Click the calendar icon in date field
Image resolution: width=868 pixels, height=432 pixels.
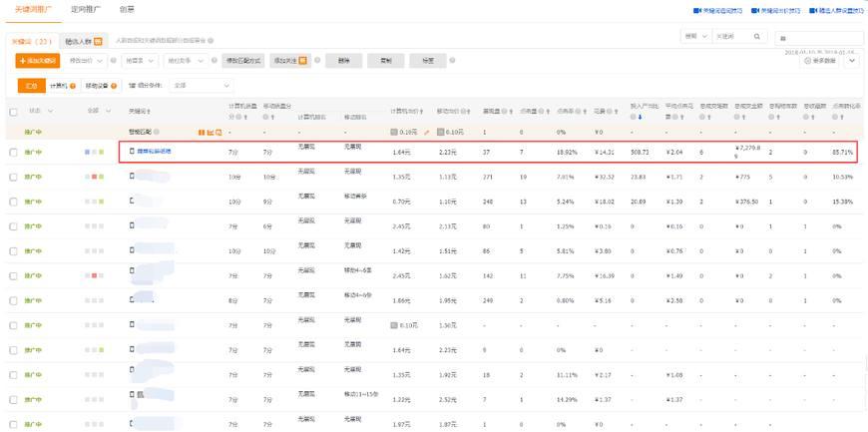tap(783, 39)
